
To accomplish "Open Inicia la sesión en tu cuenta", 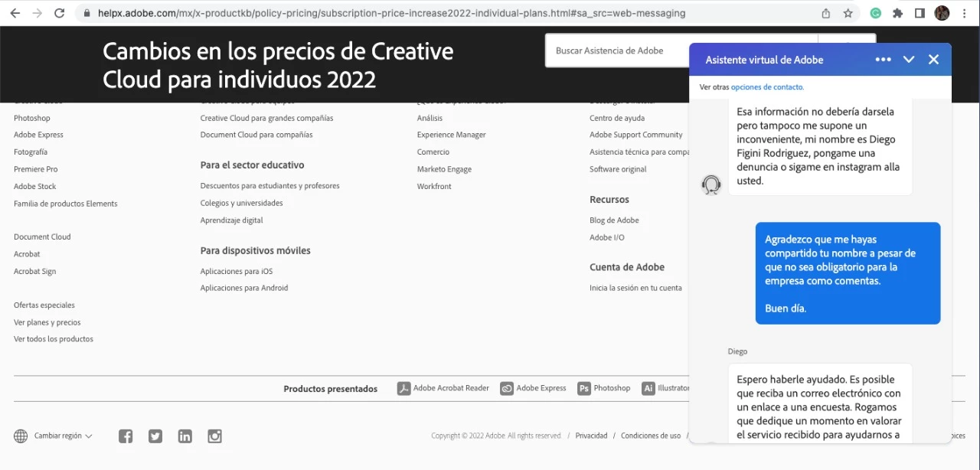I will coord(635,288).
